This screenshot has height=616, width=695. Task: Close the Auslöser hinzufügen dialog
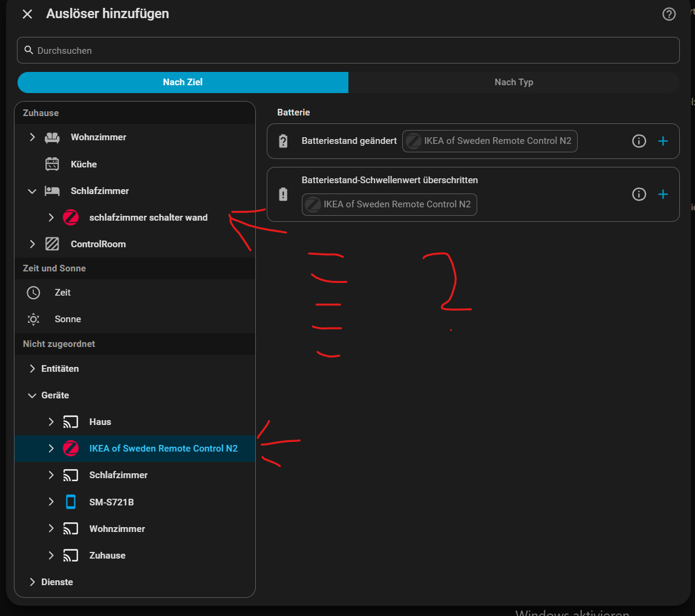point(27,14)
